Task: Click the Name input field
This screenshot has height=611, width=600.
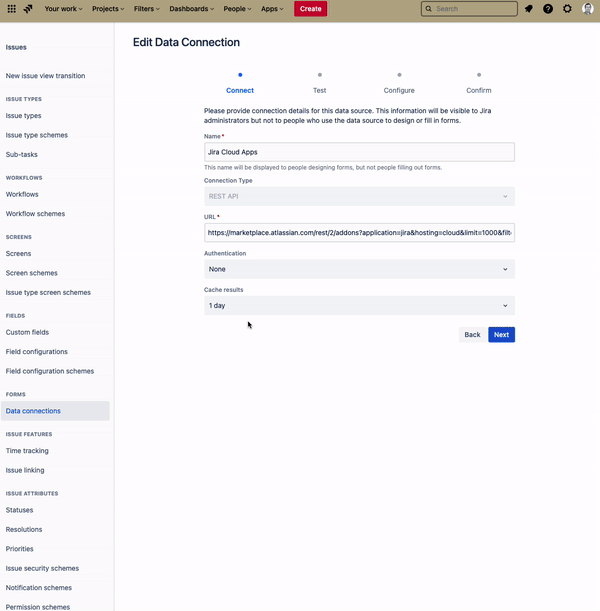Action: coord(359,152)
